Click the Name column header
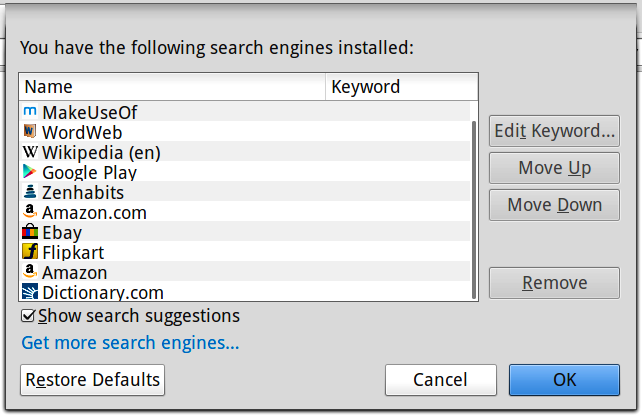The image size is (642, 416). [172, 87]
